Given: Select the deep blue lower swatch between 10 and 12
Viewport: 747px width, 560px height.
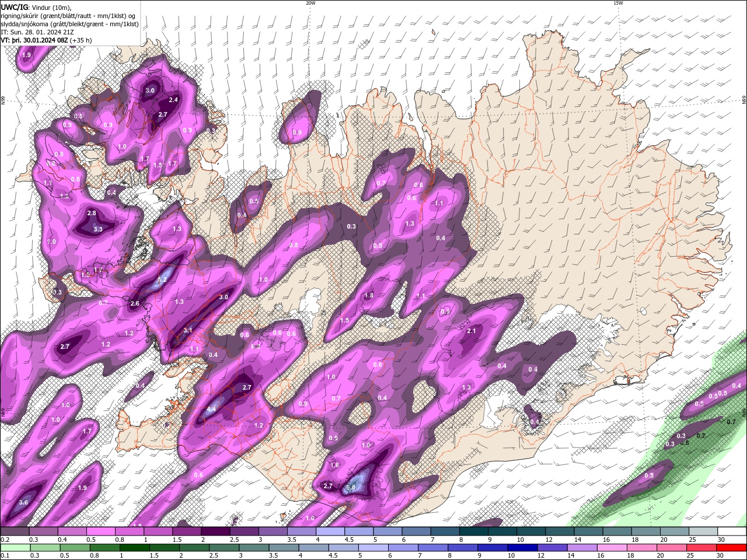Looking at the screenshot, I should [x=522, y=548].
